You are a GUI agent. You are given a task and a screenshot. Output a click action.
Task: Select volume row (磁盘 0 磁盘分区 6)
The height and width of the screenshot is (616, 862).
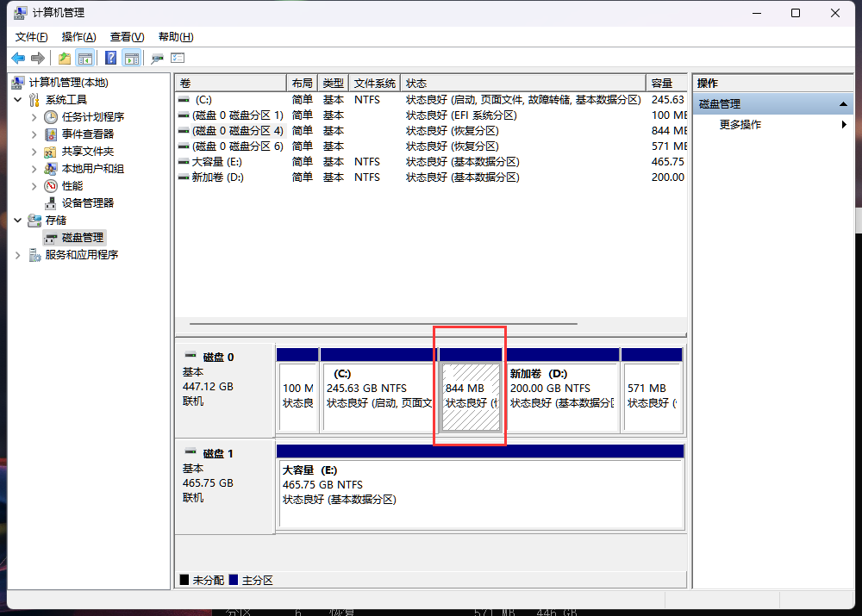(431, 146)
